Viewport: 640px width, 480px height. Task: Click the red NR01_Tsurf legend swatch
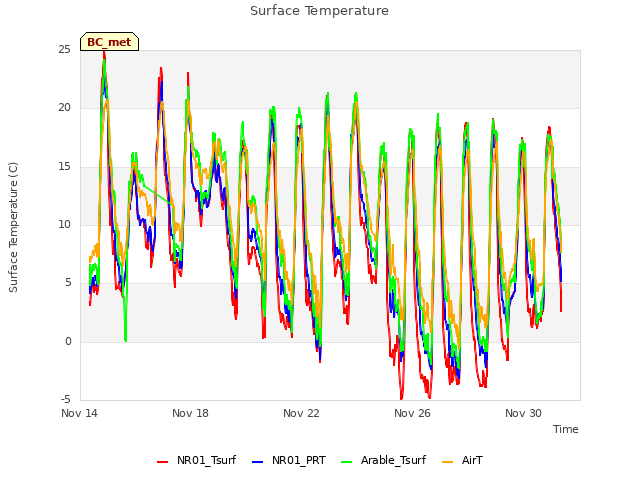click(162, 462)
